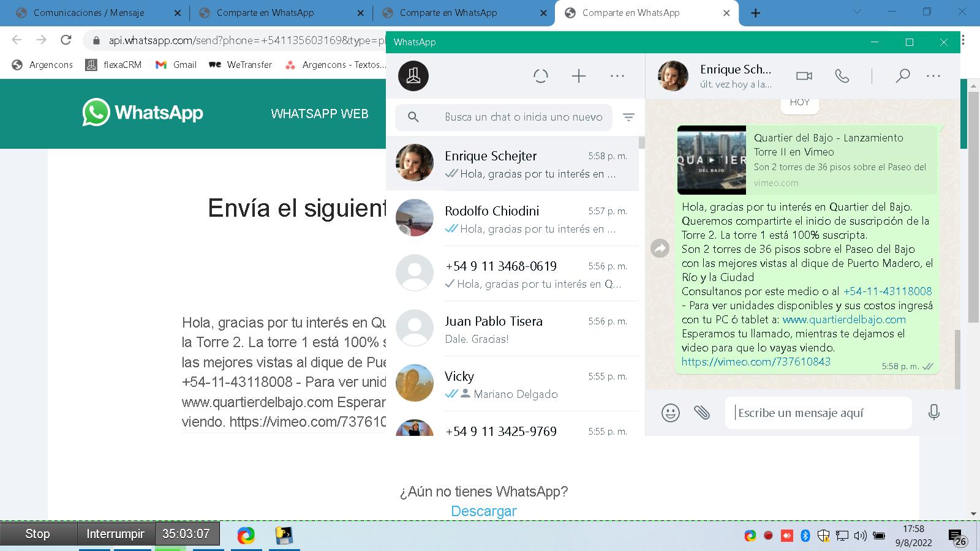Viewport: 980px width, 551px height.
Task: Open a new Chrome tab
Action: (x=756, y=13)
